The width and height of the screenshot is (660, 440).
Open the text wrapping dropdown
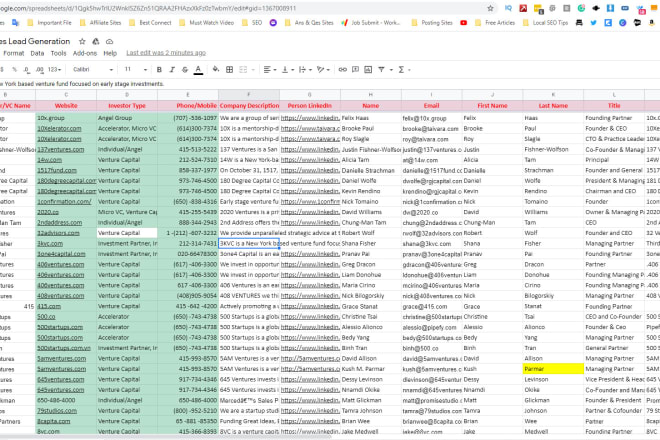click(x=304, y=69)
